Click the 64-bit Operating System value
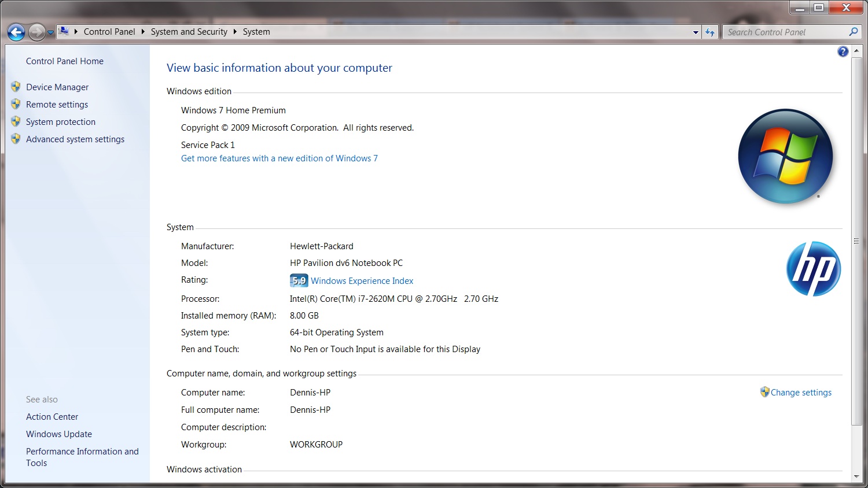This screenshot has height=488, width=868. click(x=337, y=332)
